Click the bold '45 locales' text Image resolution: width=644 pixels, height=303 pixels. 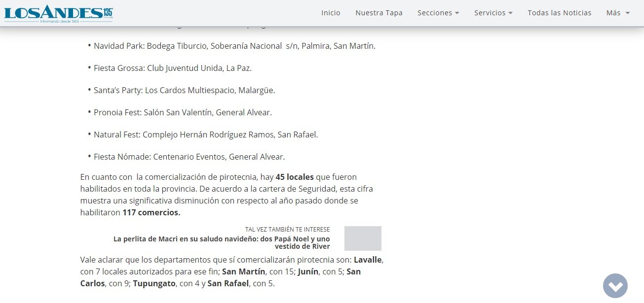pos(294,176)
